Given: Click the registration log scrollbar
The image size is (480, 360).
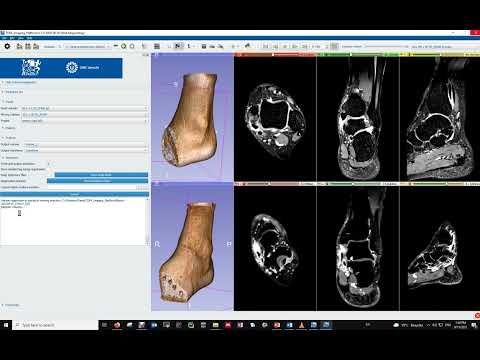Looking at the screenshot, I should click(x=147, y=221).
